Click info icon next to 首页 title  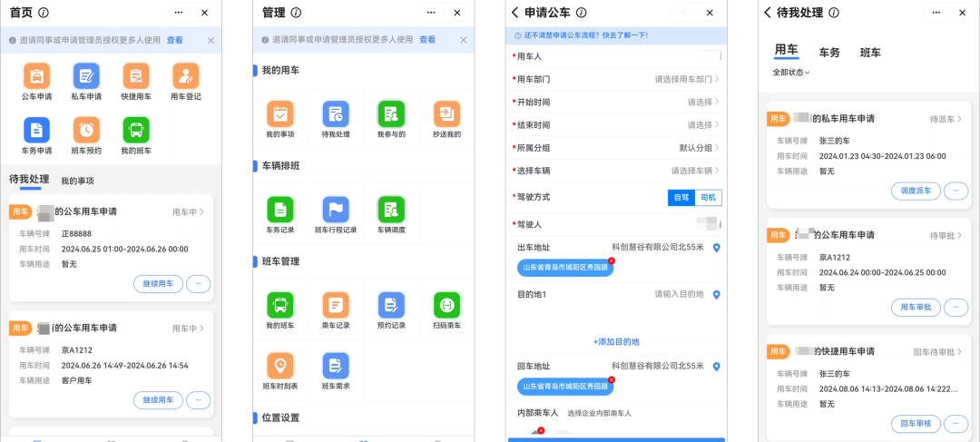(x=44, y=13)
